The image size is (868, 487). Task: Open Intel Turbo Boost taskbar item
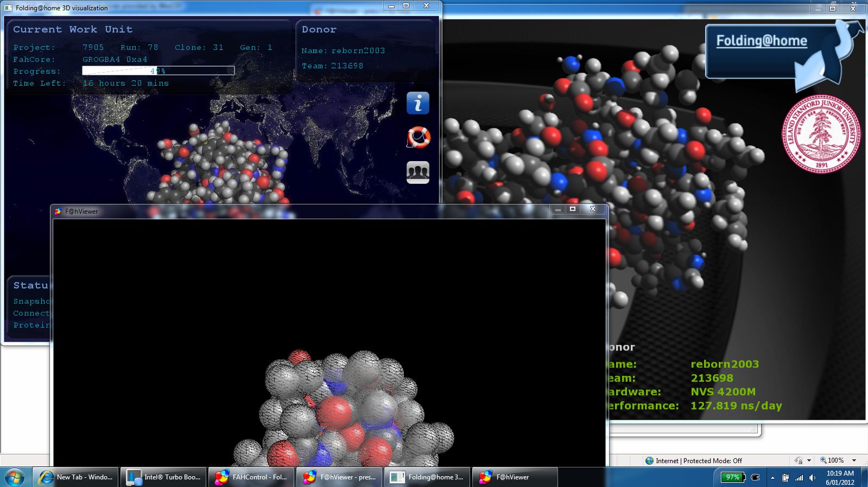coord(163,477)
